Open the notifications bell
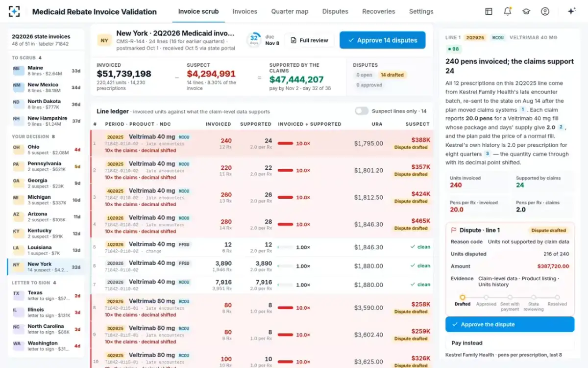Viewport: 588px width, 368px height. (507, 11)
